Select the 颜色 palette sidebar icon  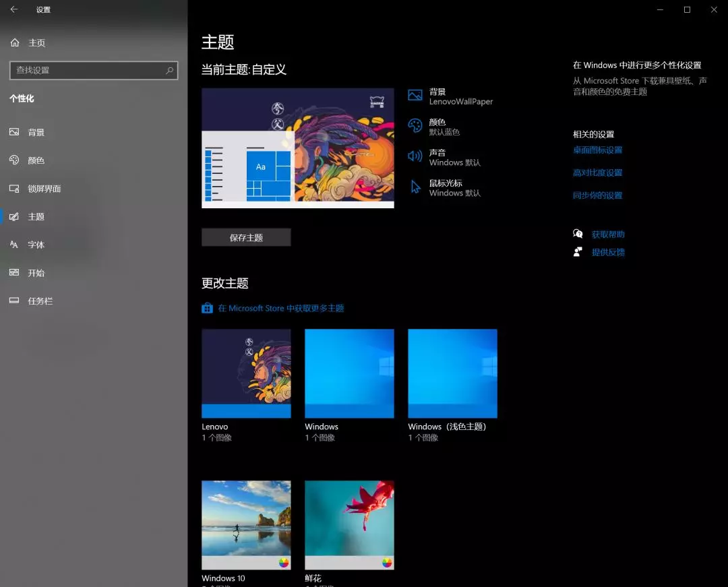coord(14,160)
